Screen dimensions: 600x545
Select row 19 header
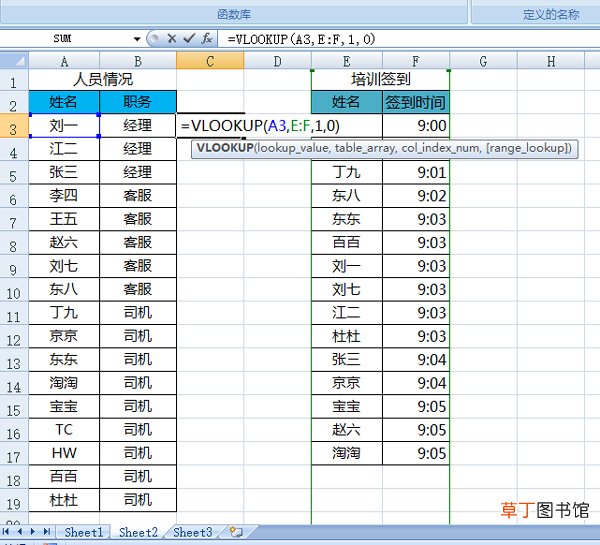(x=14, y=500)
